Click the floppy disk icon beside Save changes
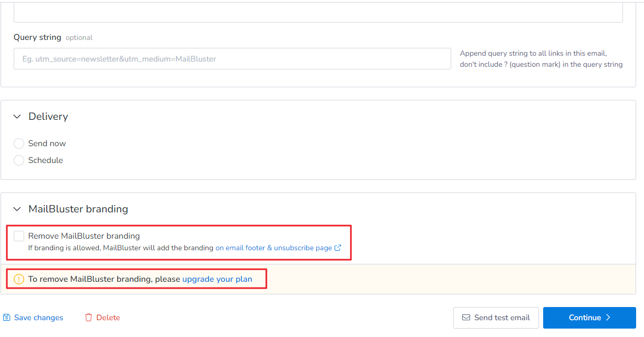Screen dimensions: 644x337 click(x=7, y=318)
